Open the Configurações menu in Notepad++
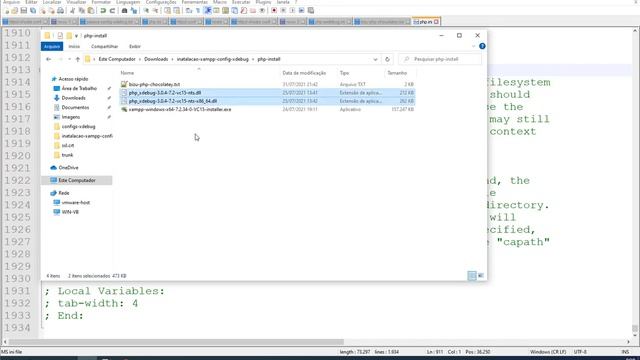This screenshot has width=640, height=360. 161,2
